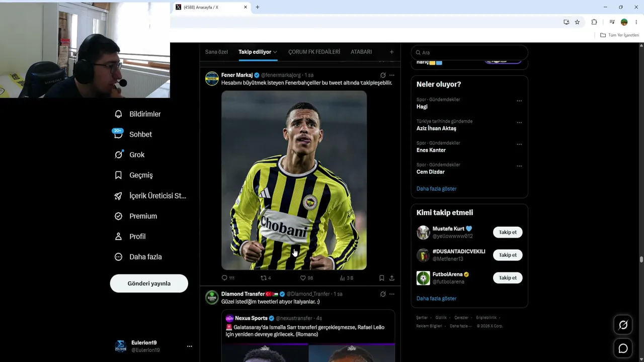Close the Anasayfa / X browser tab

[x=246, y=8]
